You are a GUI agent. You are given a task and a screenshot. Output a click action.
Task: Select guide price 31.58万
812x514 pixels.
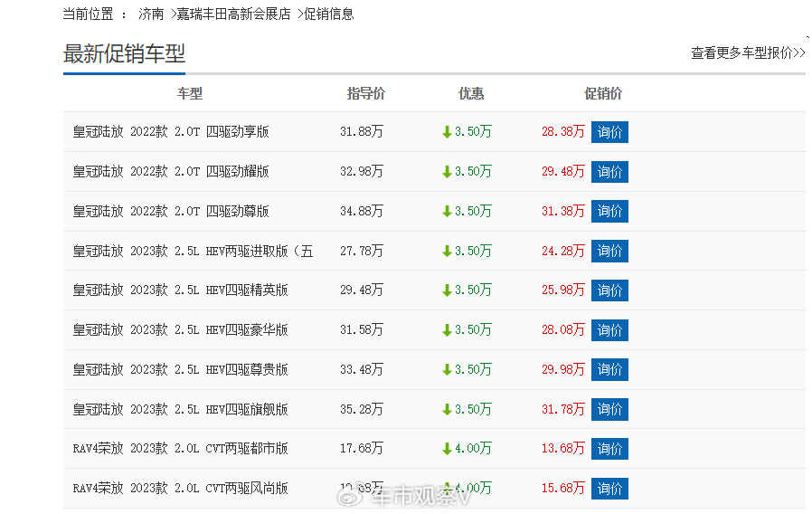pos(362,330)
